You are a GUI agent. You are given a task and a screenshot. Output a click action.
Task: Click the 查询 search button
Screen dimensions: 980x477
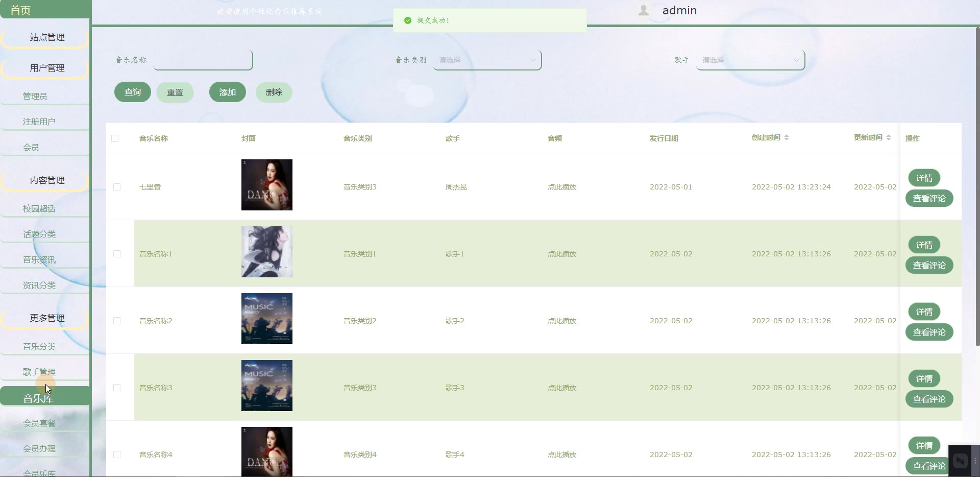(x=133, y=92)
